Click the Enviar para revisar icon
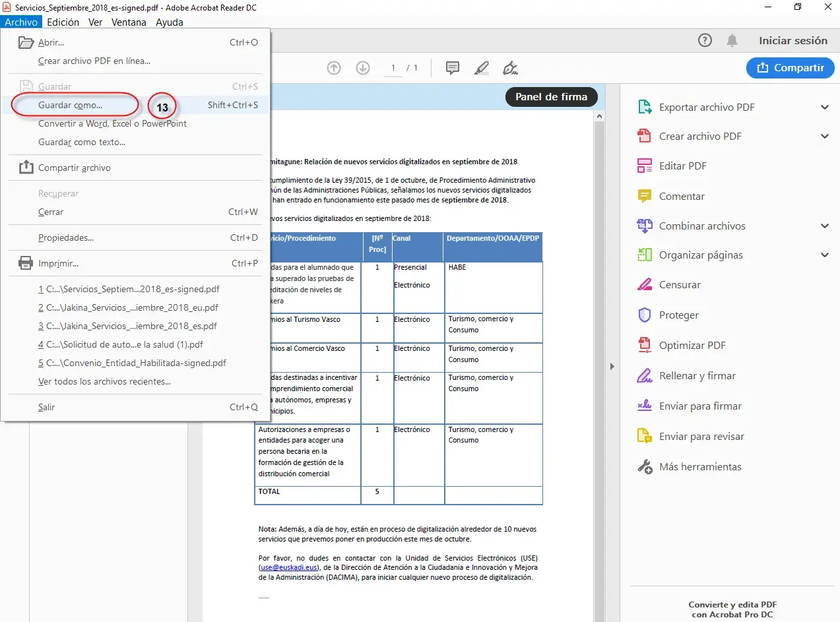 click(x=644, y=437)
